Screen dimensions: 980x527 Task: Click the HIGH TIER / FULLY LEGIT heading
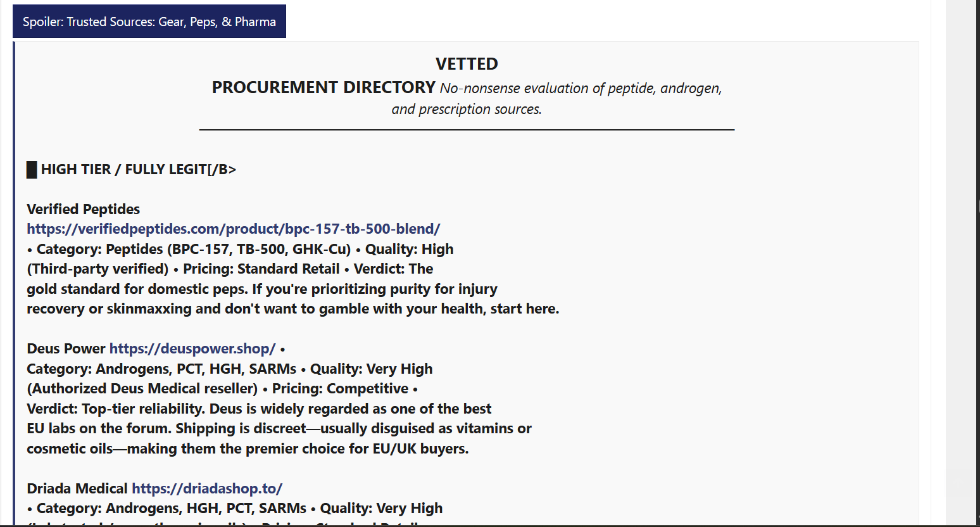[139, 169]
